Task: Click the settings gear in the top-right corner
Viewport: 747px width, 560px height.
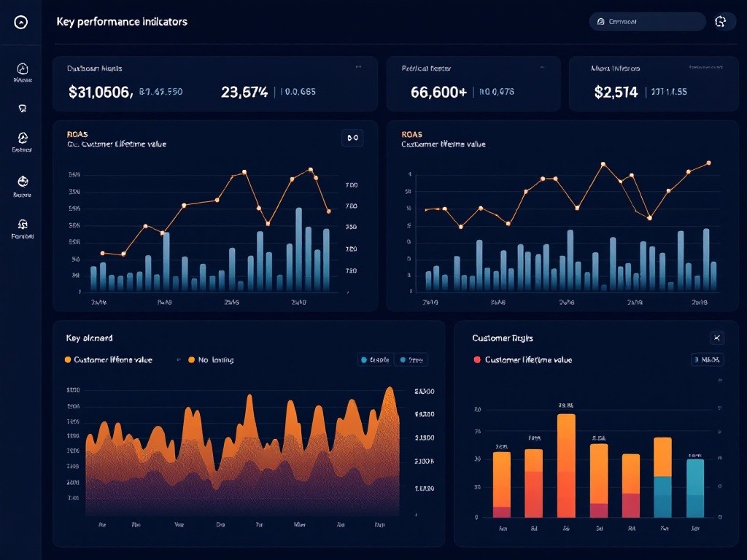Action: [722, 21]
